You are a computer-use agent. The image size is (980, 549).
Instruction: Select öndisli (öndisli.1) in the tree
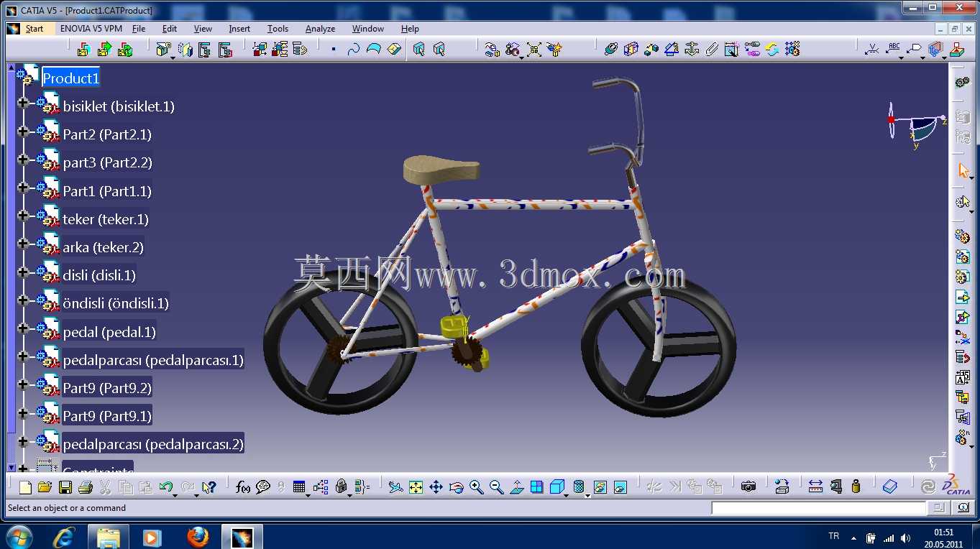coord(116,303)
